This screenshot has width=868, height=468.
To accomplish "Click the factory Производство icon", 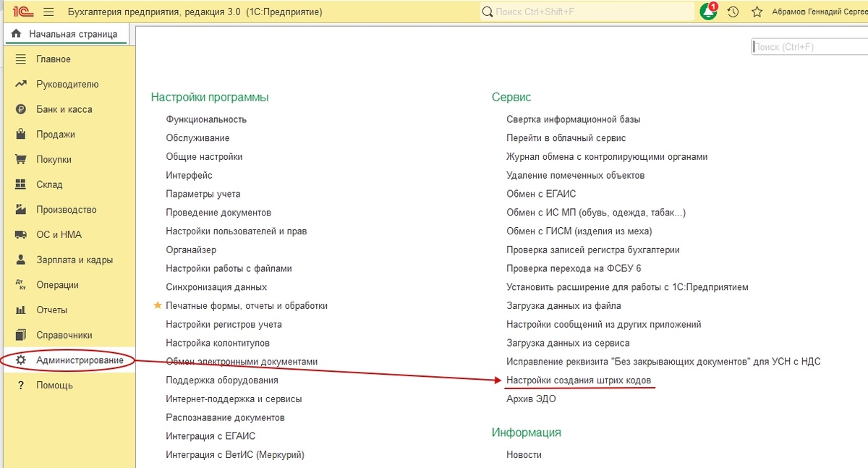I will click(x=21, y=210).
